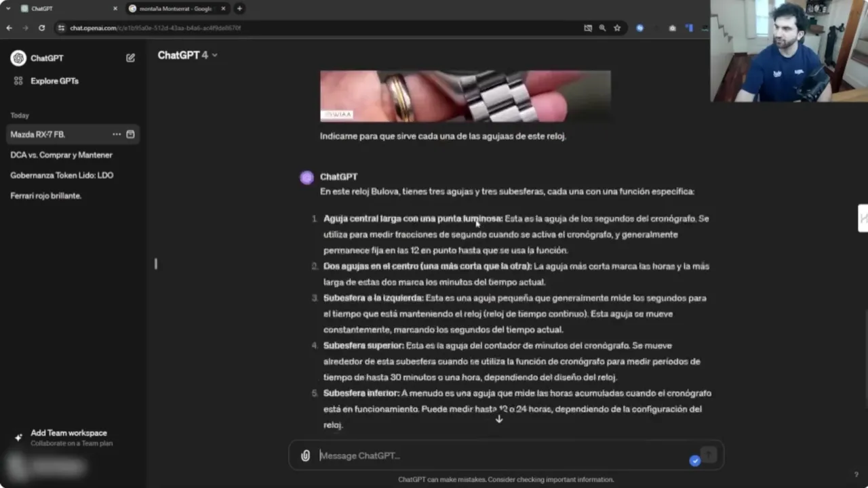Click the Today section label
868x488 pixels.
point(20,115)
